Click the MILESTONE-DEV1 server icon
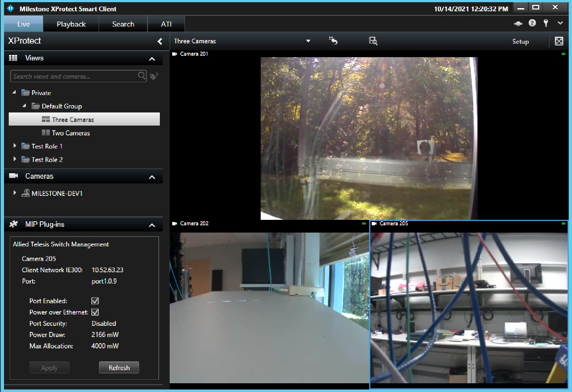Screen dimensions: 572x392 pyautogui.click(x=25, y=193)
